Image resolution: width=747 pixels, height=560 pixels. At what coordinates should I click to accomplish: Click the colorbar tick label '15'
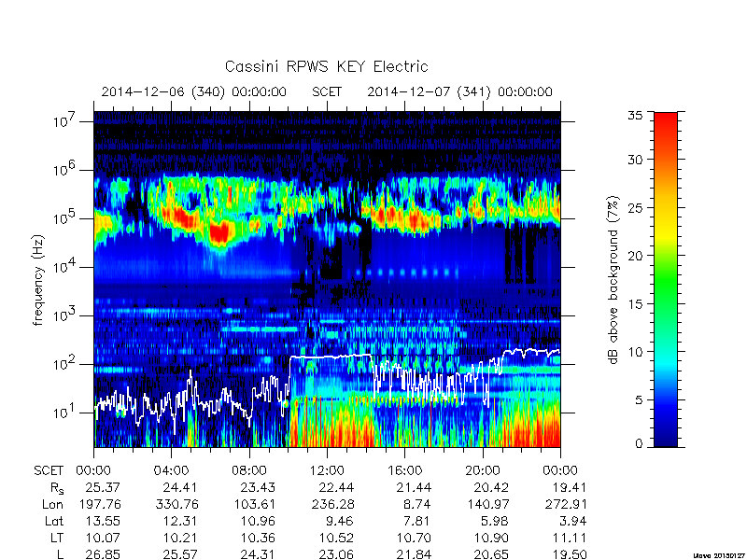pos(636,303)
